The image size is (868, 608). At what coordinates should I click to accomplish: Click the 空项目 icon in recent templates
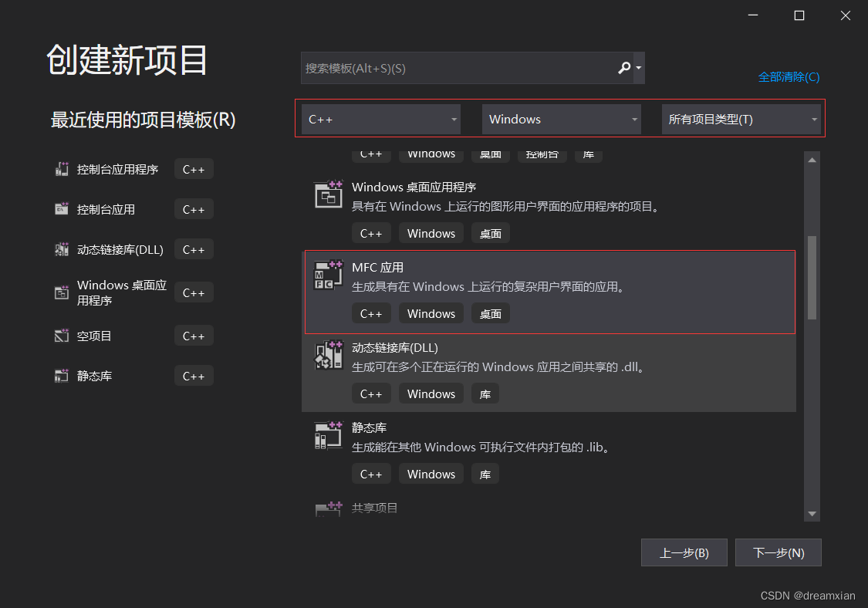[x=62, y=336]
